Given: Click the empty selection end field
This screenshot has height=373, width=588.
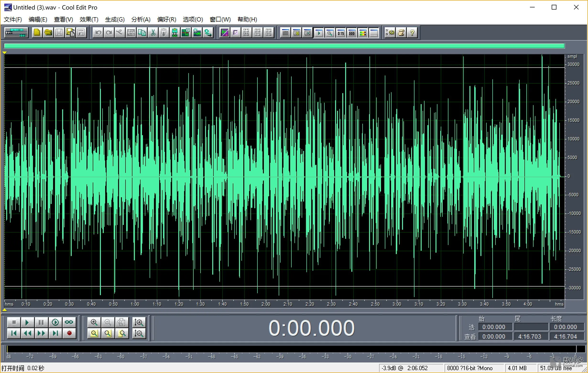Looking at the screenshot, I should 531,327.
